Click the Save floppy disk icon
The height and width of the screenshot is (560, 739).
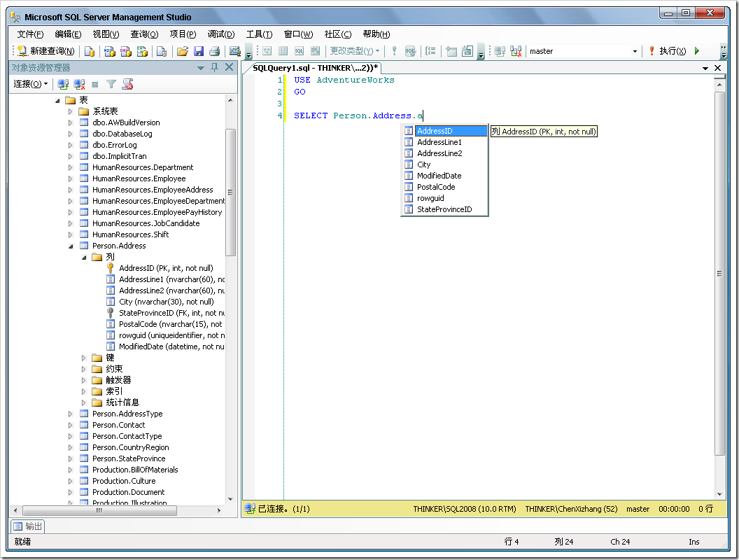199,51
